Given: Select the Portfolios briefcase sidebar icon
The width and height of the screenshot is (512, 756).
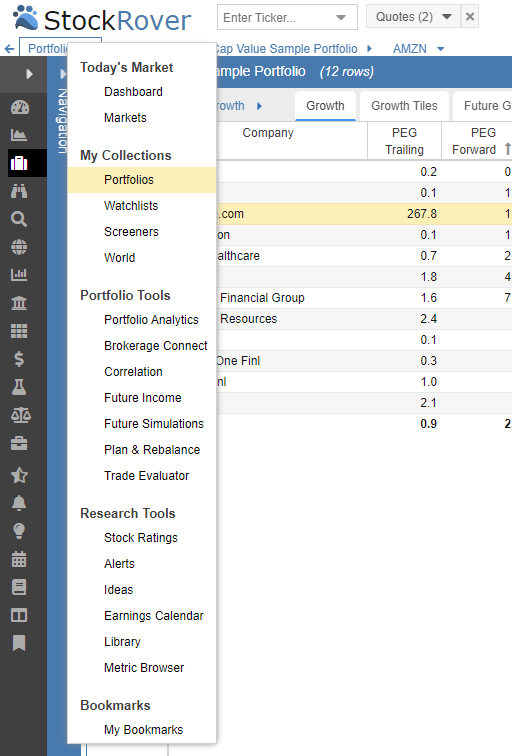Looking at the screenshot, I should point(19,163).
